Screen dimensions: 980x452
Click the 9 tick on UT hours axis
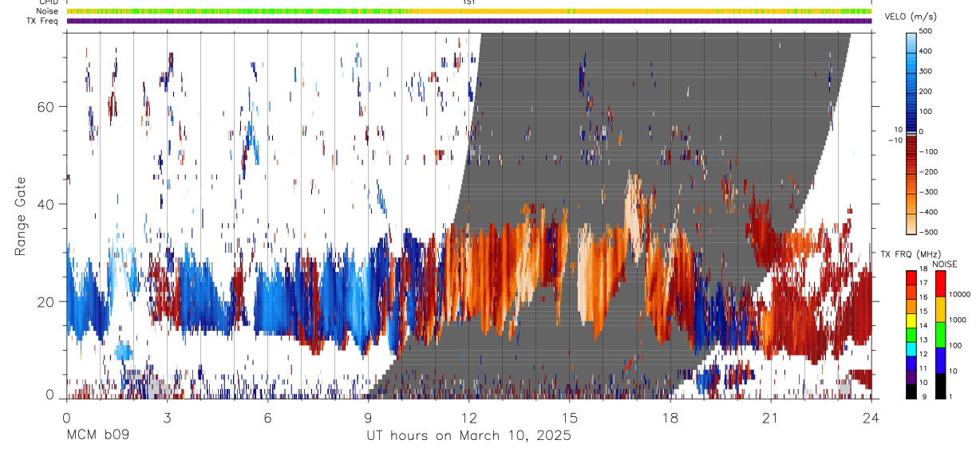(x=368, y=417)
